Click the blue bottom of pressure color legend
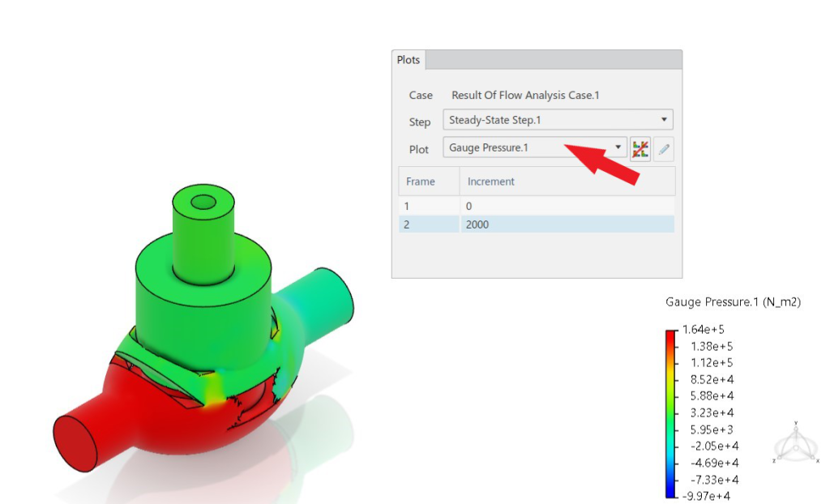The width and height of the screenshot is (830, 504). [671, 487]
